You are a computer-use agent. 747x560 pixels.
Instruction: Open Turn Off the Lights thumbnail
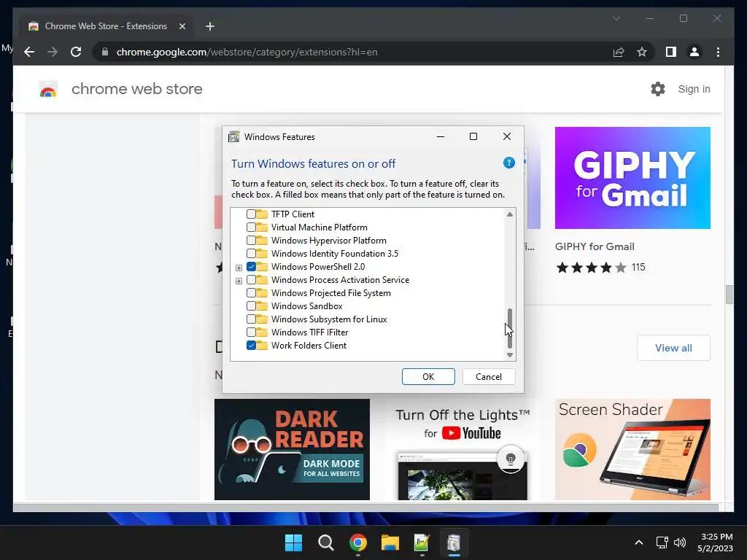462,449
